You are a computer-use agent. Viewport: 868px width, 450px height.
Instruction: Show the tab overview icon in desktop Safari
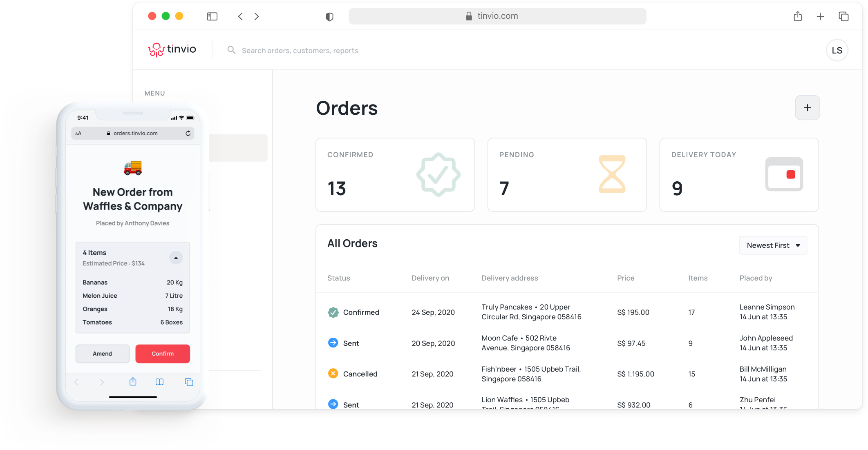pyautogui.click(x=843, y=16)
